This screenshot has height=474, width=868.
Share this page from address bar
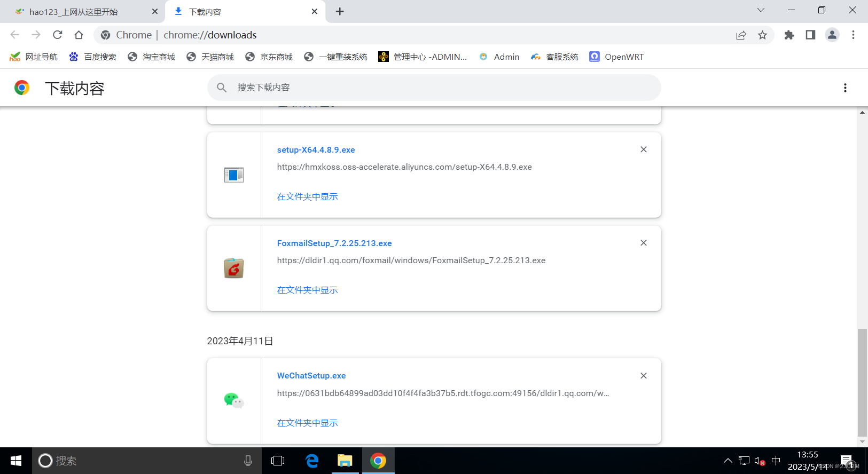(741, 35)
